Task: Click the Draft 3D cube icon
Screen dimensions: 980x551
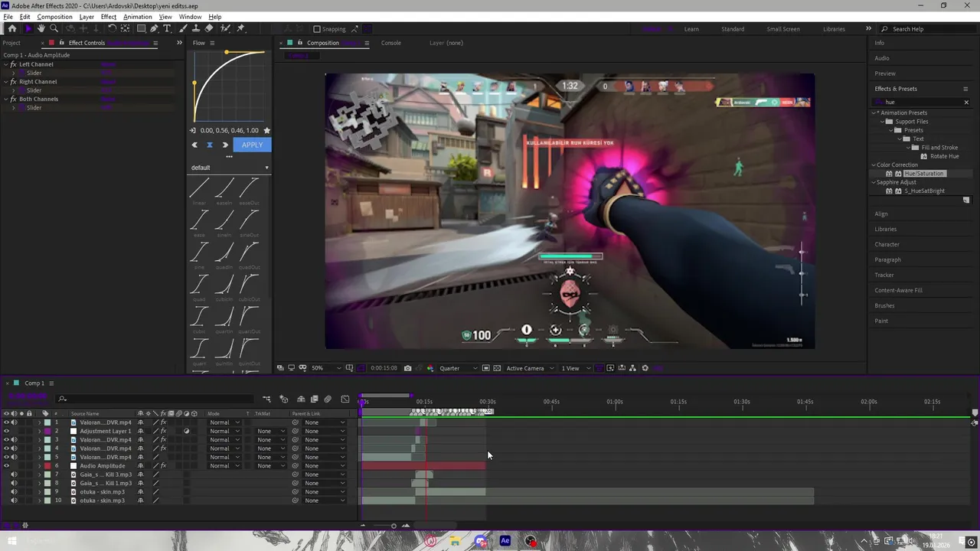Action: [283, 399]
